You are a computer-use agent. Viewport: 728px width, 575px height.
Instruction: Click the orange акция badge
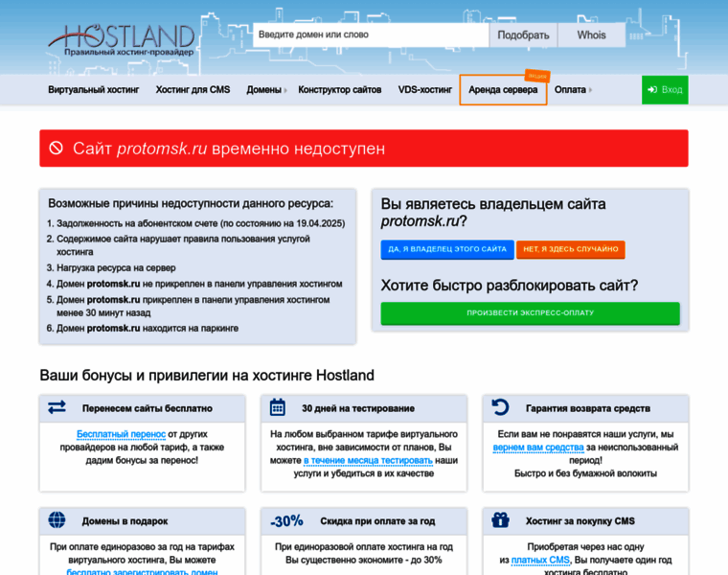[537, 76]
